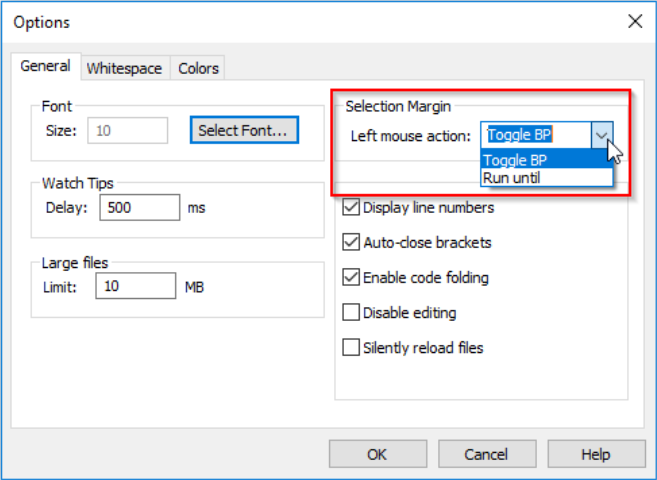Open the Colors tab

tap(198, 68)
